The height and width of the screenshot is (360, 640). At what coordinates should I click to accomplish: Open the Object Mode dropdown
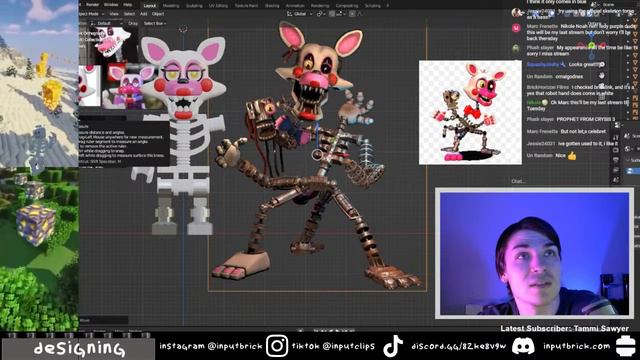(92, 14)
